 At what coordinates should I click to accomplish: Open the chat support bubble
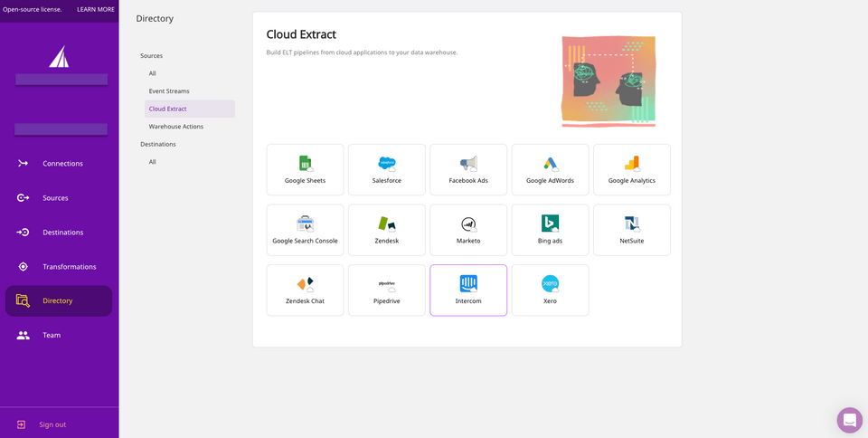coord(849,420)
